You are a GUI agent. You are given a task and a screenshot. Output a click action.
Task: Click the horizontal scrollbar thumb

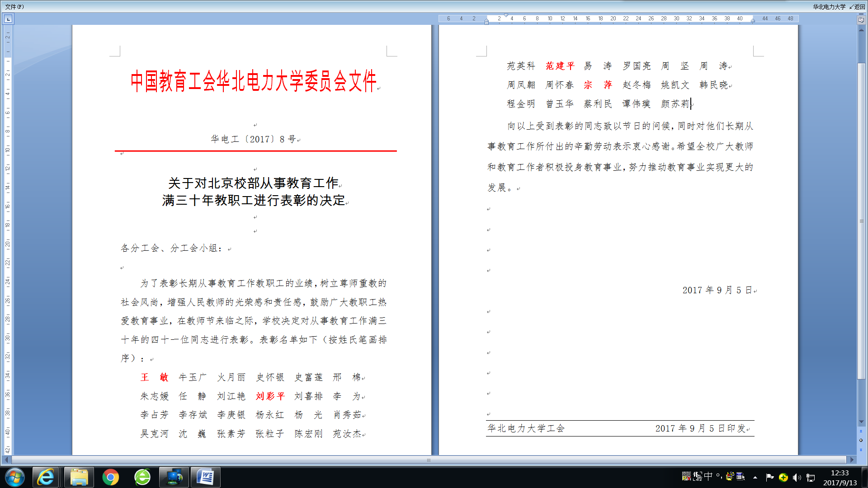[x=429, y=460]
